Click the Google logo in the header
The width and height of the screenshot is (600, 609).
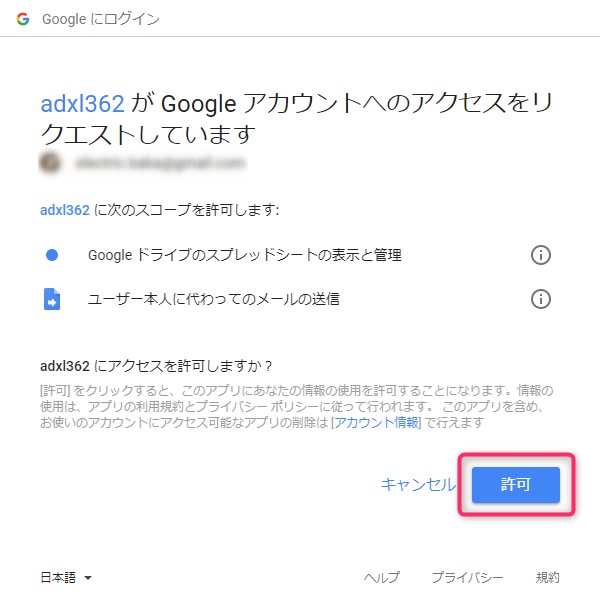[x=22, y=20]
